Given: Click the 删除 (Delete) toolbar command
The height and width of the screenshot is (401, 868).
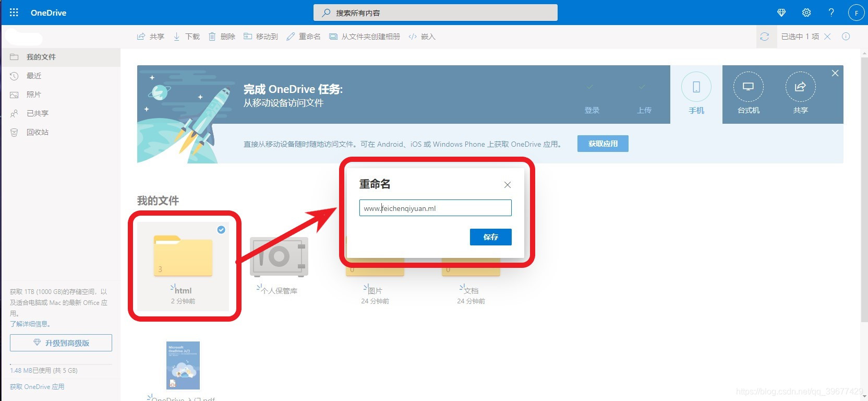Looking at the screenshot, I should click(x=222, y=37).
